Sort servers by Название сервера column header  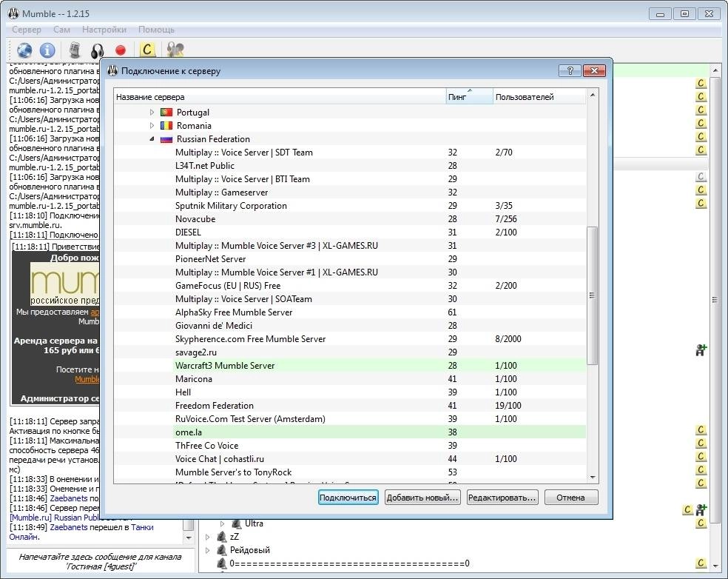280,97
